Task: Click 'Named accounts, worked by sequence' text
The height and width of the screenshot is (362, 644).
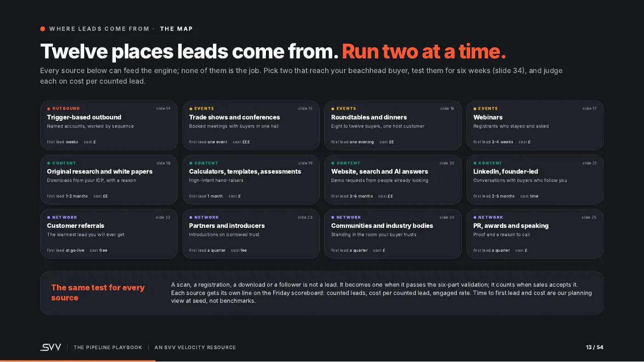Action: [x=90, y=126]
